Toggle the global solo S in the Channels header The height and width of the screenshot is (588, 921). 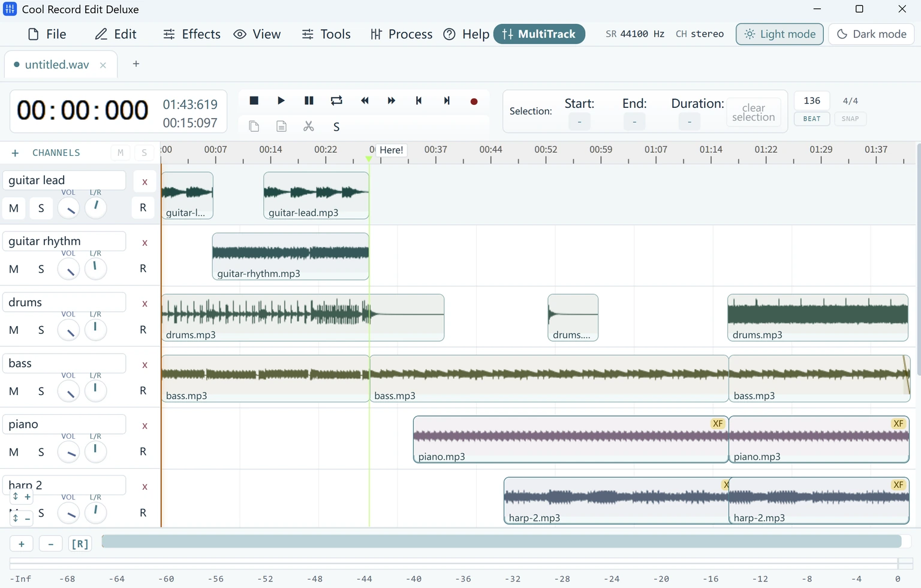[x=144, y=153]
